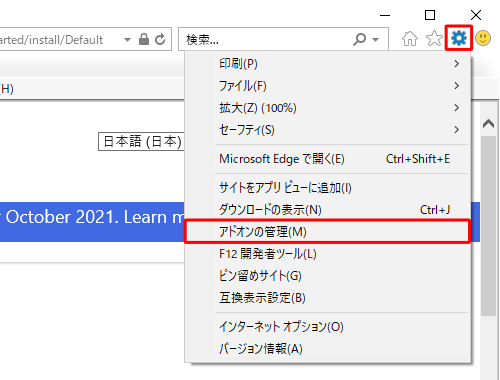Click the security lock icon
Image resolution: width=500 pixels, height=380 pixels.
(x=144, y=39)
